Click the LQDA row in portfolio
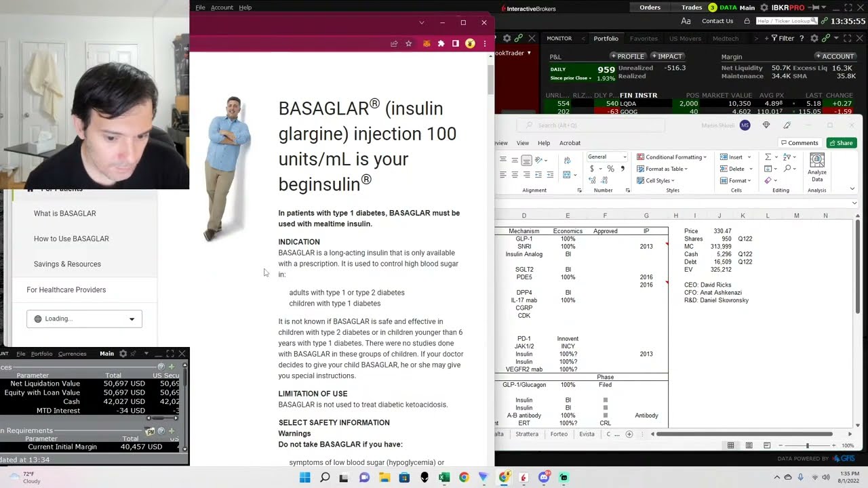Screen dimensions: 868x488 point(698,104)
